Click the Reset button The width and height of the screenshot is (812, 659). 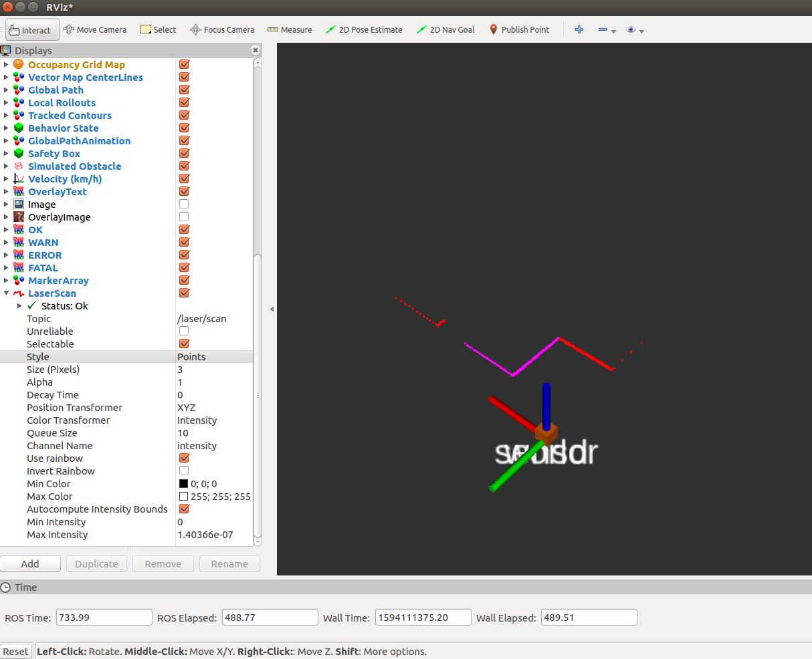pyautogui.click(x=15, y=652)
